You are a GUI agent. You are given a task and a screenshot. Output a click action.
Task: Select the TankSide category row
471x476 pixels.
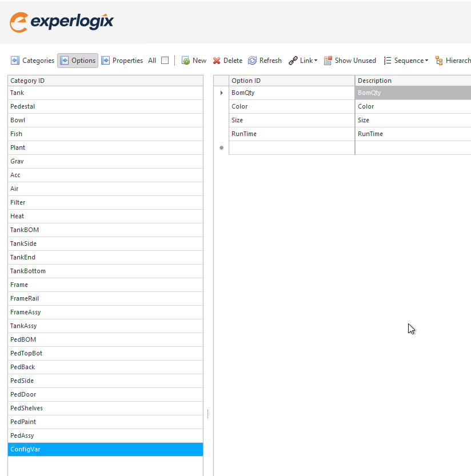coord(105,244)
